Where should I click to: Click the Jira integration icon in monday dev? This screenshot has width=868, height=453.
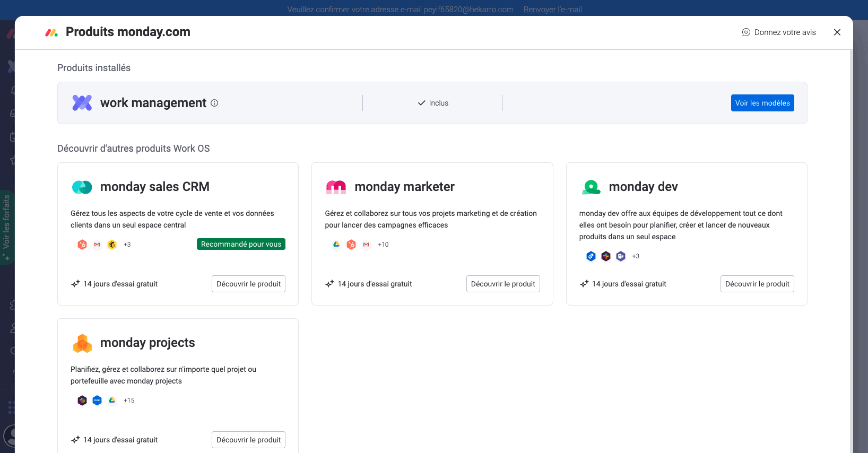point(591,256)
